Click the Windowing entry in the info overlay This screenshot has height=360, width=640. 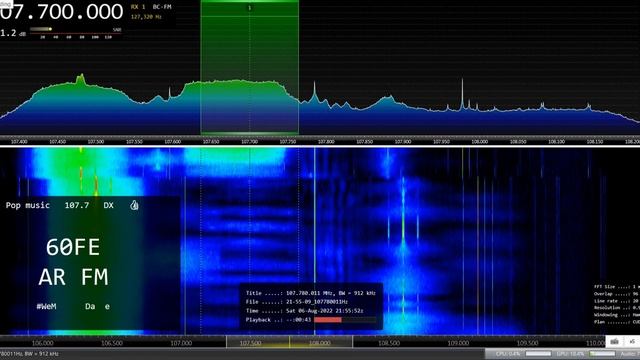point(617,315)
